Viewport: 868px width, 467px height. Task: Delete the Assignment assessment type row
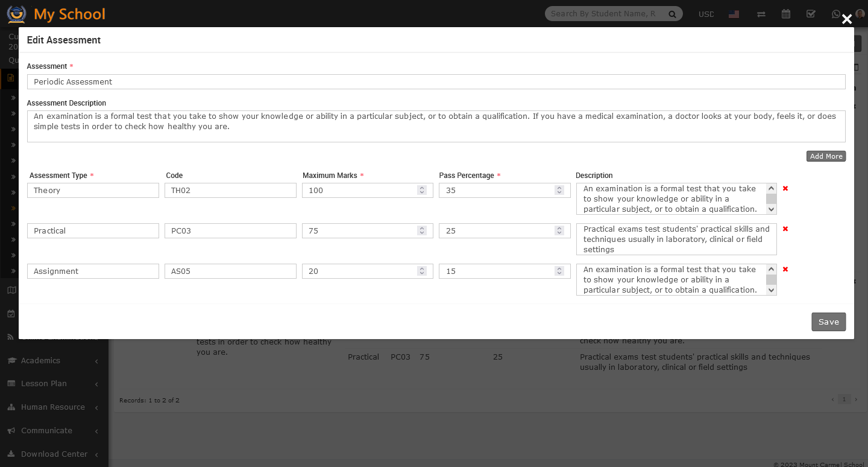pyautogui.click(x=785, y=269)
